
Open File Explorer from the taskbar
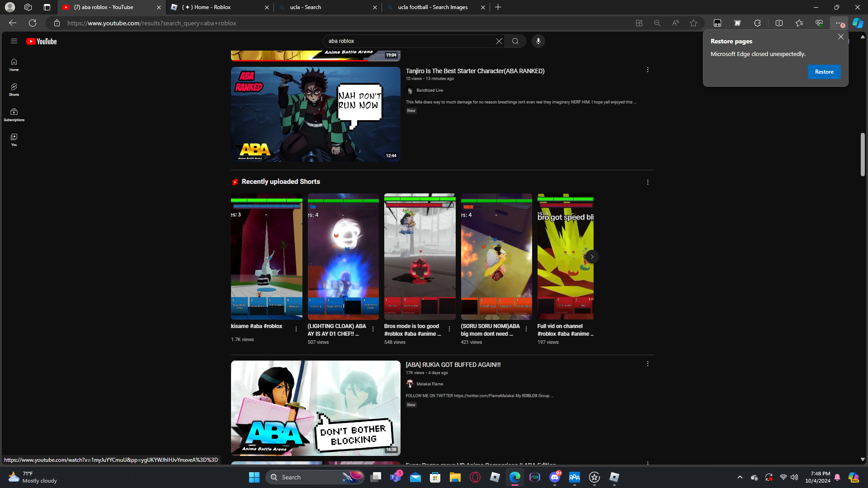click(455, 477)
